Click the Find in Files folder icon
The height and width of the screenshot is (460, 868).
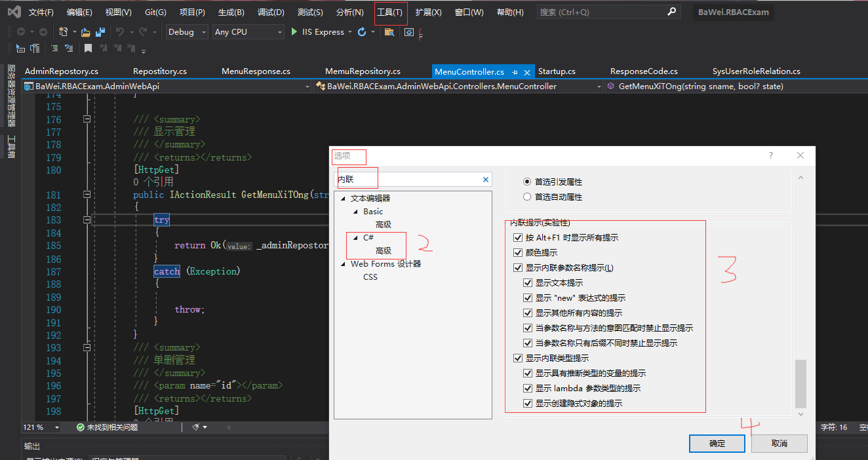[389, 31]
